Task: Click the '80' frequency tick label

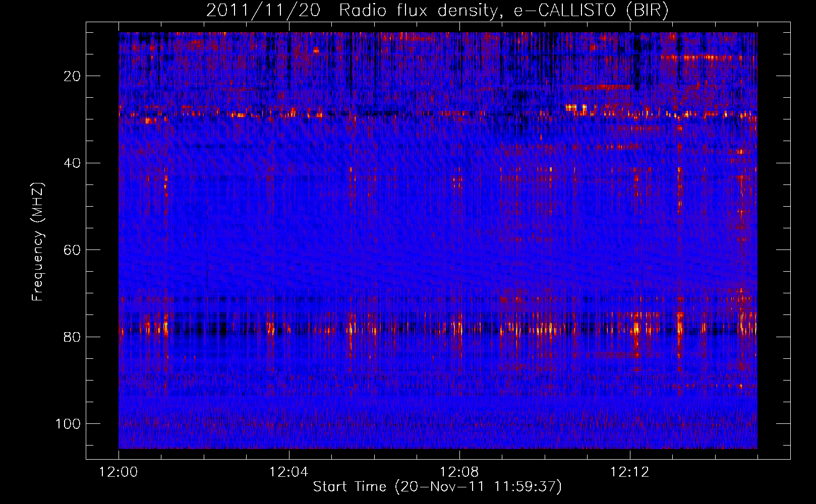Action: 73,337
